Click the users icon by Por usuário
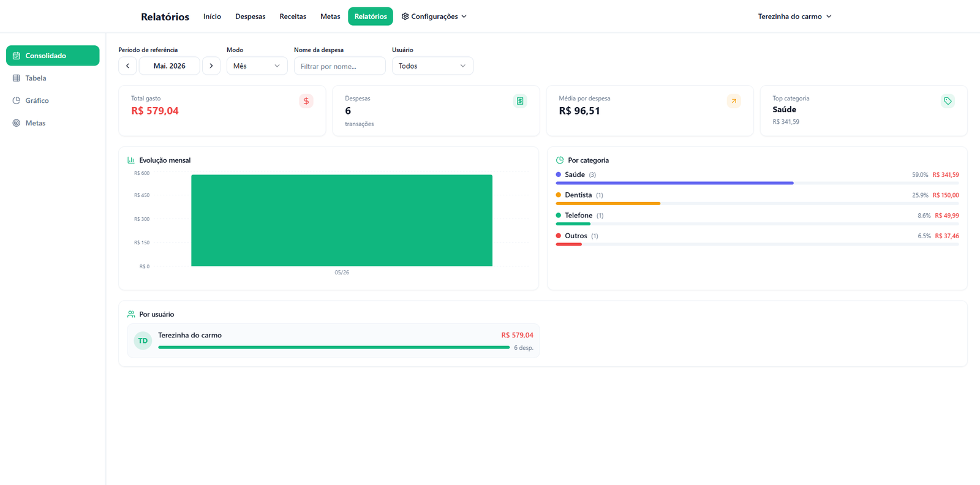980x485 pixels. tap(131, 314)
